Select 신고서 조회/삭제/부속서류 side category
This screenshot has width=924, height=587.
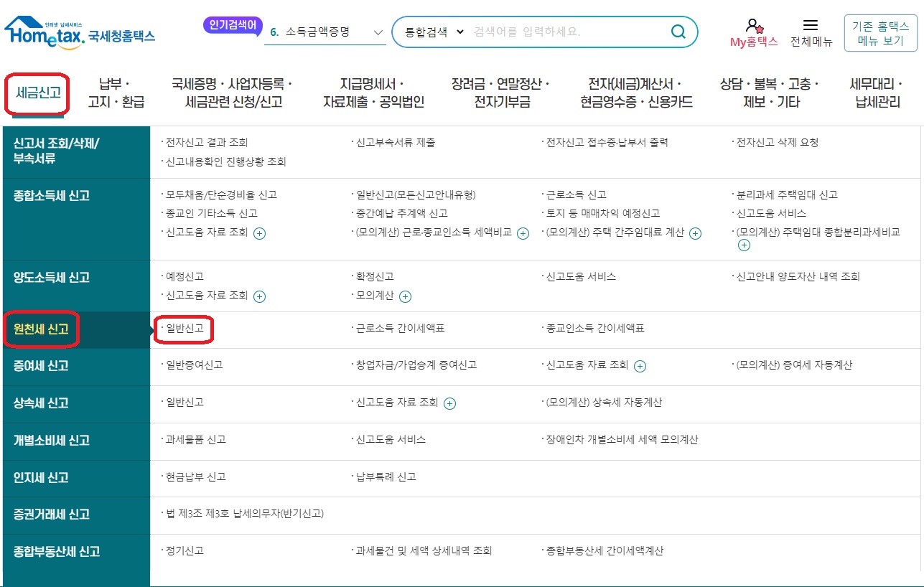[x=76, y=151]
